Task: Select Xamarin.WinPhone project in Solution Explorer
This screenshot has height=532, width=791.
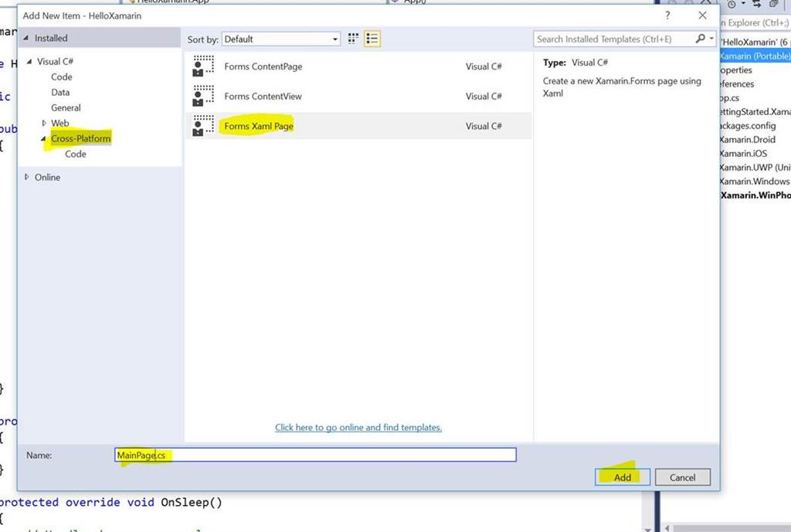Action: click(755, 195)
